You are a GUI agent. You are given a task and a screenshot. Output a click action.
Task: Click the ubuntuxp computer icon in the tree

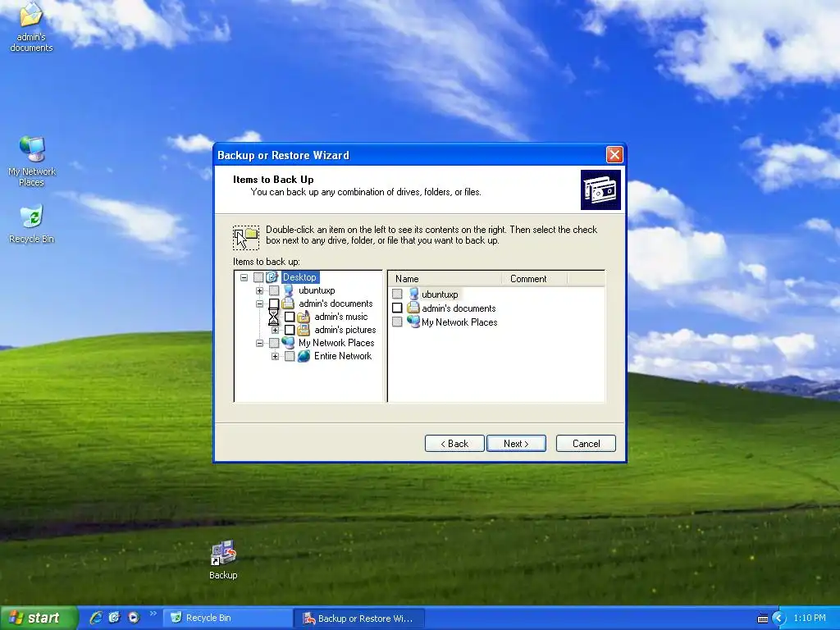pos(288,290)
